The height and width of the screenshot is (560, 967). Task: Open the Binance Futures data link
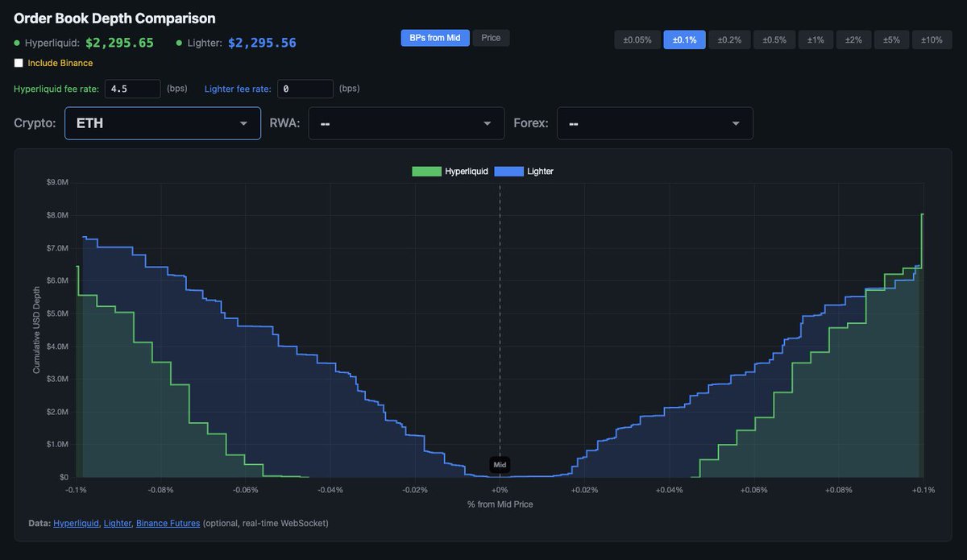point(168,524)
